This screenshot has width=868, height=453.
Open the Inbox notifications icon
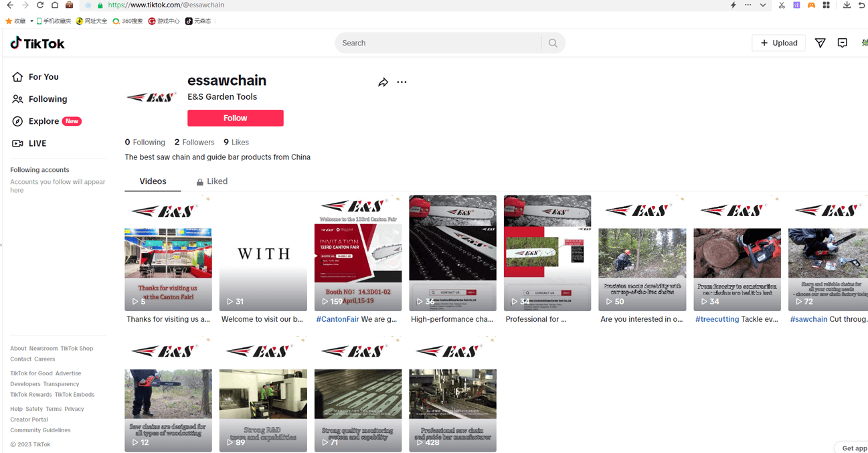843,43
